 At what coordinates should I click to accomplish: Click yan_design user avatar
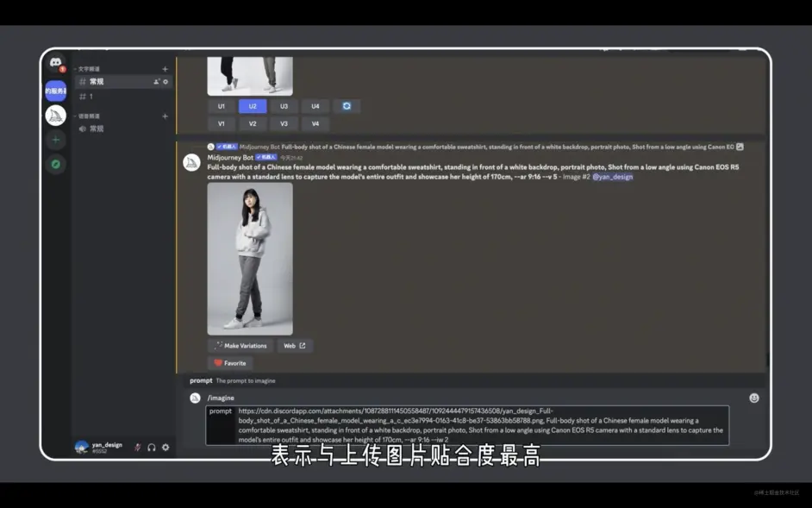(x=81, y=448)
